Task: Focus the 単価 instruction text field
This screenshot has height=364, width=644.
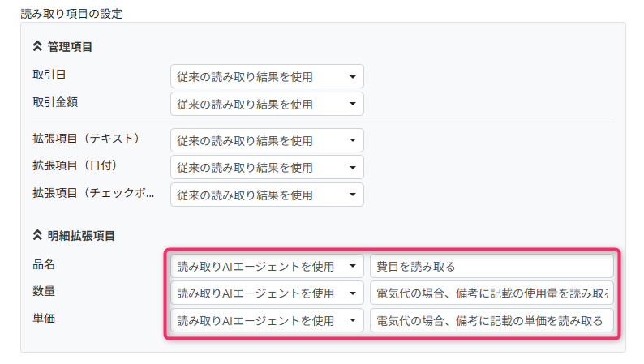Action: 491,320
